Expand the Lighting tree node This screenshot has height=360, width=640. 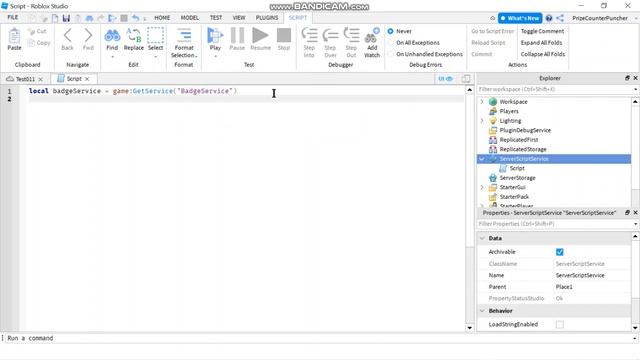click(x=482, y=121)
